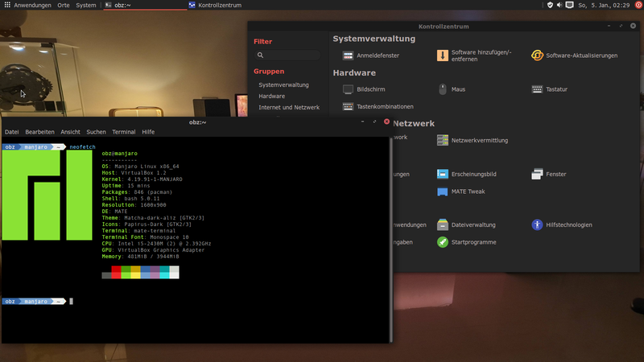Click the cyan color block in neofetch
The width and height of the screenshot is (644, 362).
click(164, 272)
